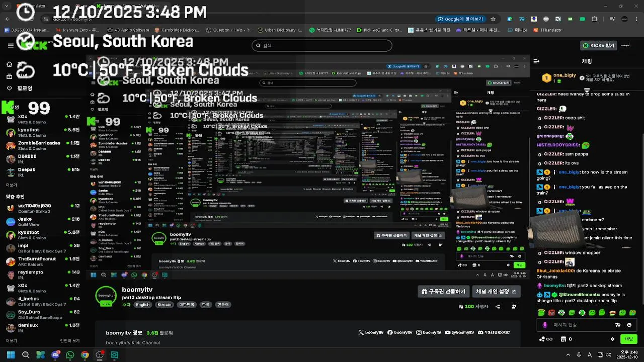Open Discord from the taskbar
This screenshot has height=362, width=644.
tap(55, 355)
